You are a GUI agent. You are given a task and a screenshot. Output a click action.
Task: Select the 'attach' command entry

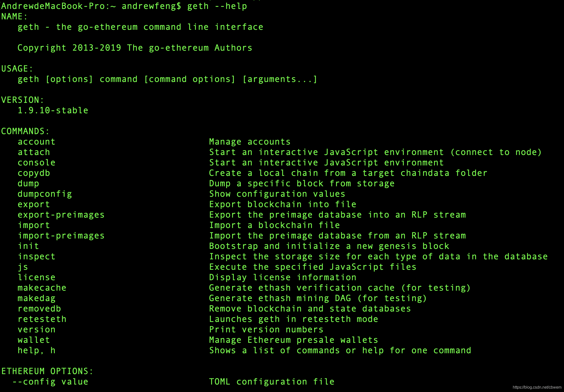point(34,152)
